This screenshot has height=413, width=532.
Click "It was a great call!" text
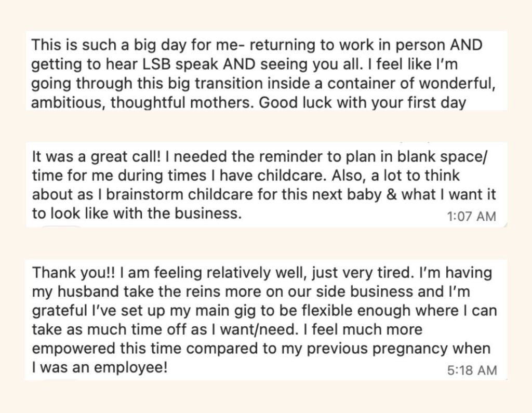pos(83,156)
